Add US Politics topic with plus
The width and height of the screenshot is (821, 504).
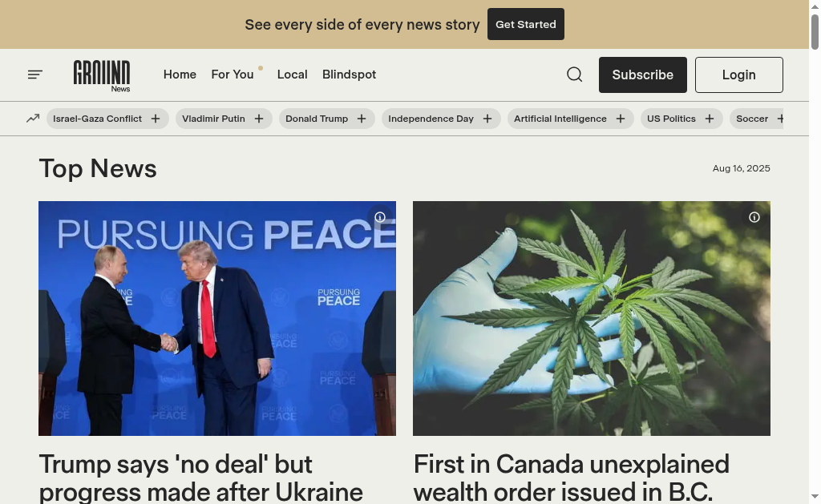(x=710, y=119)
